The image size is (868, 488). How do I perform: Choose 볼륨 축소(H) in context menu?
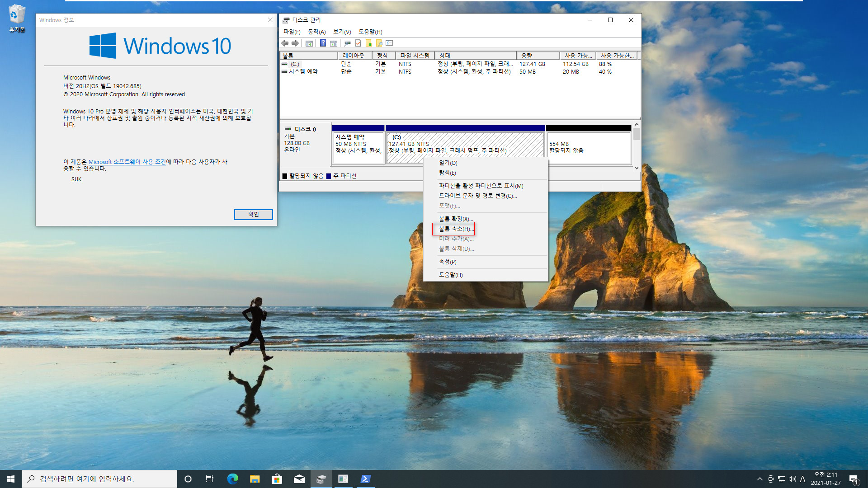(486, 229)
